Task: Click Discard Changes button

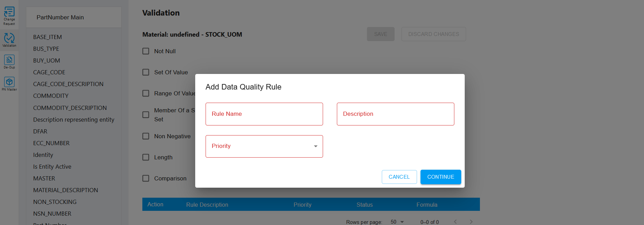Action: click(x=434, y=34)
